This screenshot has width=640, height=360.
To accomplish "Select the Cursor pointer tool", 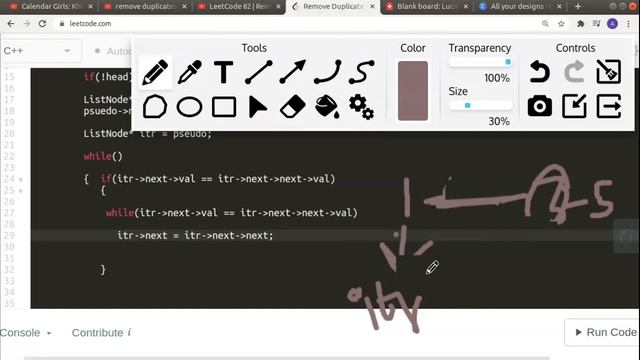I will click(258, 107).
